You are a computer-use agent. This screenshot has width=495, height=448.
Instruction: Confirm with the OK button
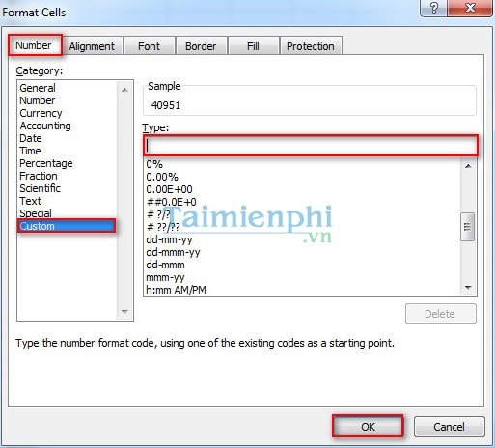pyautogui.click(x=368, y=427)
